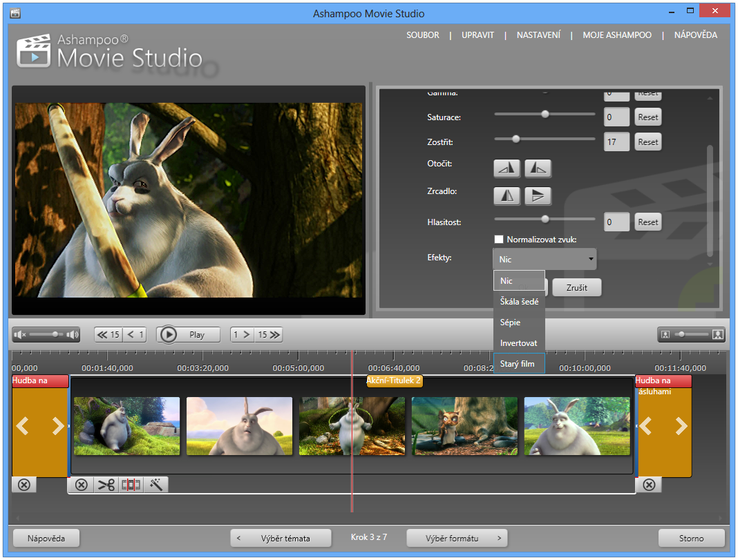Choose the Škála šedé effect
The height and width of the screenshot is (560, 738).
click(519, 301)
